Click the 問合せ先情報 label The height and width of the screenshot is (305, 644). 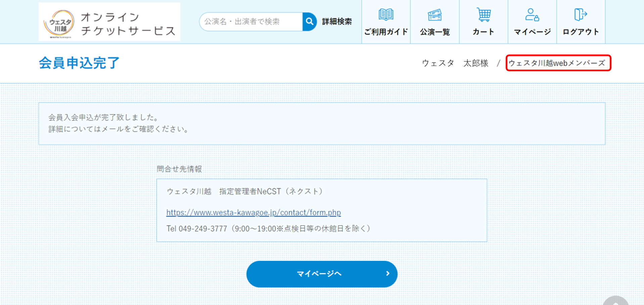[x=179, y=169]
